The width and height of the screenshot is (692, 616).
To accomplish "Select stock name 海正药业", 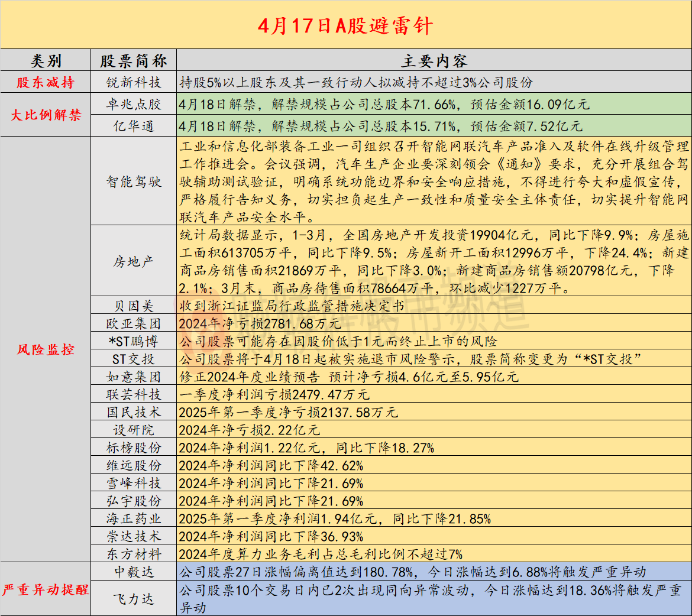I will click(x=134, y=518).
